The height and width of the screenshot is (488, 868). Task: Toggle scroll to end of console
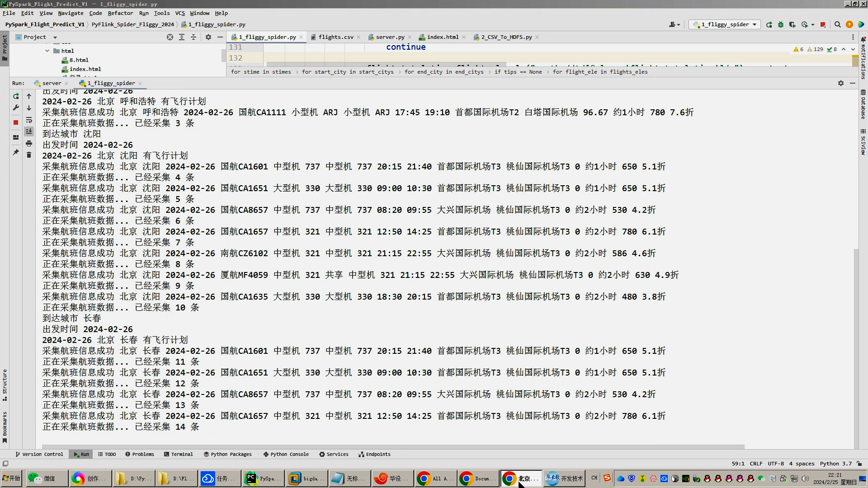click(29, 131)
